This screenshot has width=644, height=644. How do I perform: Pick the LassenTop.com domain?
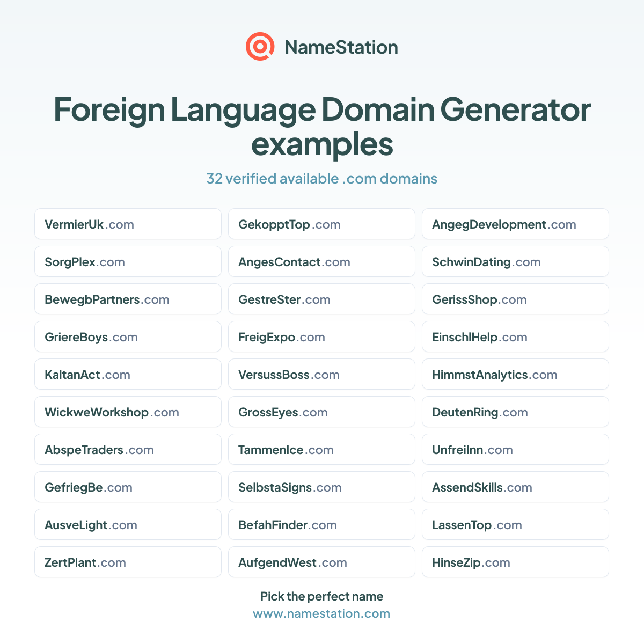(x=516, y=524)
